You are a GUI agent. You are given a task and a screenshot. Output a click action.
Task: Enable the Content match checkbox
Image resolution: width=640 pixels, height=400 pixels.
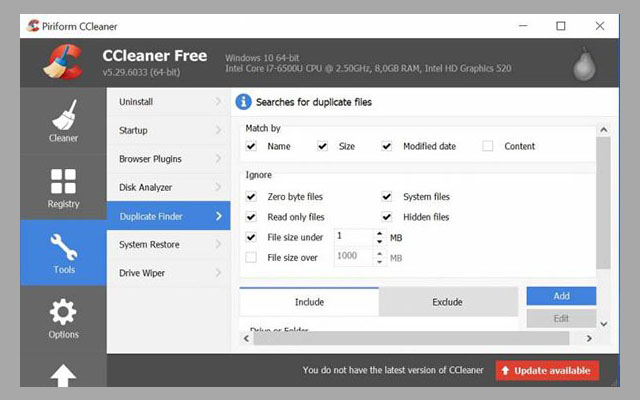pos(488,146)
